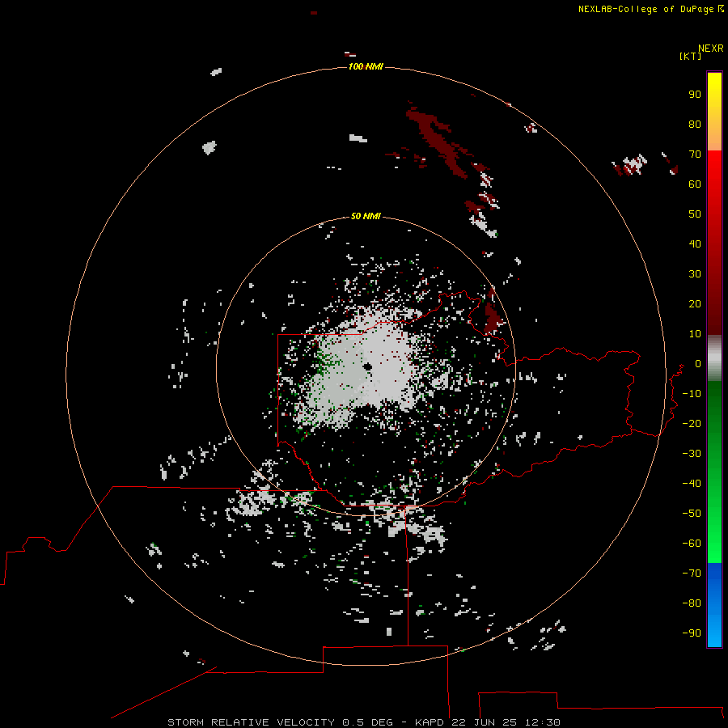Screen dimensions: 728x728
Task: Click the -50 knot scale label
Action: [x=692, y=514]
